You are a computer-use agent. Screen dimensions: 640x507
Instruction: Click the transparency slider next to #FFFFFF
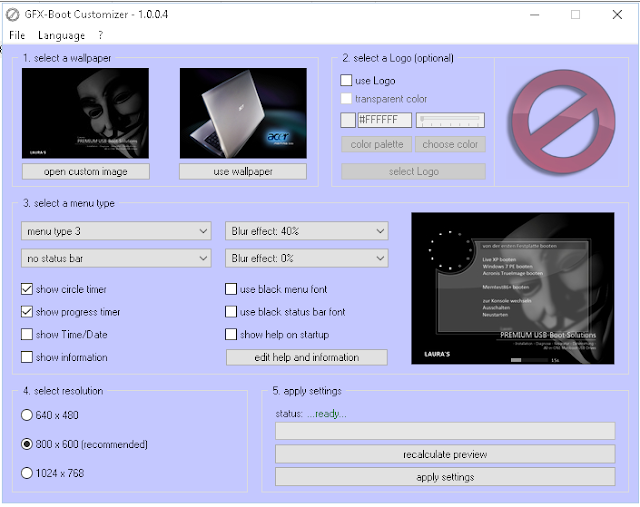[x=450, y=120]
